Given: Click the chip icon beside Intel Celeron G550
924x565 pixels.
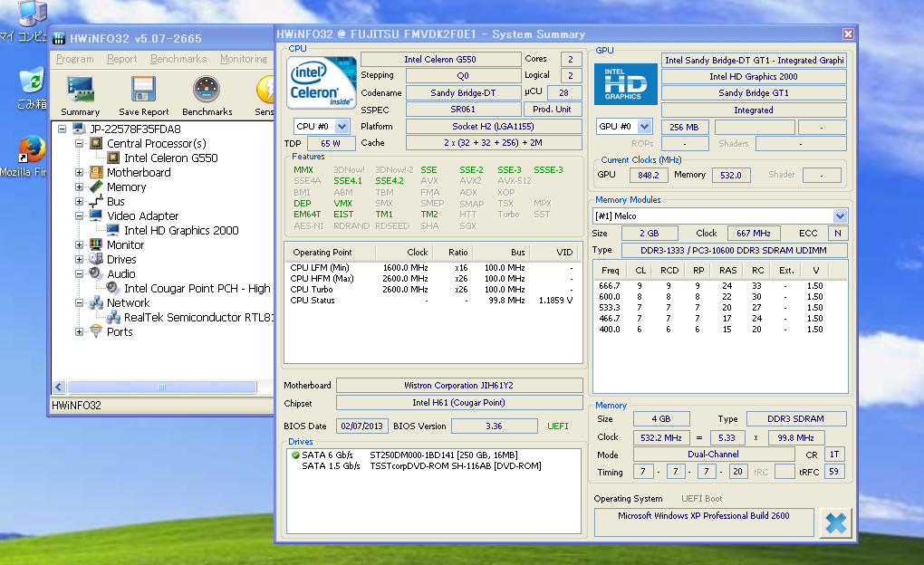Looking at the screenshot, I should click(x=114, y=158).
